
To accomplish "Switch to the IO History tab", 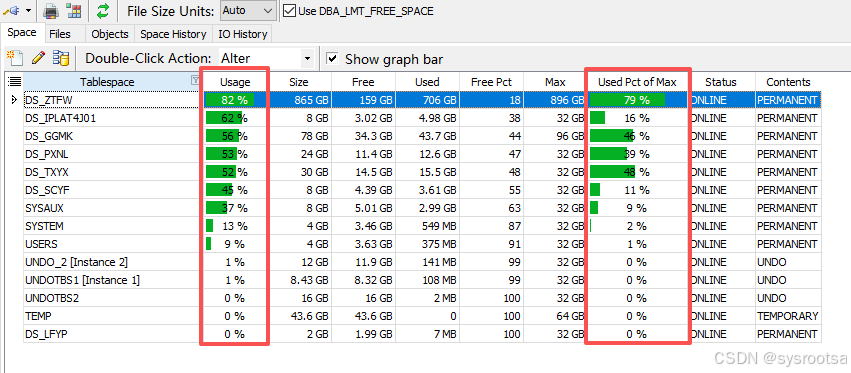I will pyautogui.click(x=243, y=34).
